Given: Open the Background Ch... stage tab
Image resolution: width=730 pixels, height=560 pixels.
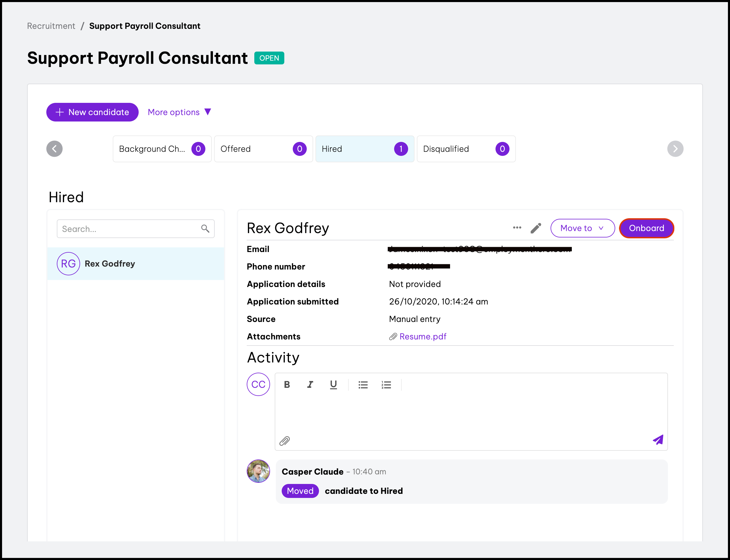Looking at the screenshot, I should [x=162, y=149].
